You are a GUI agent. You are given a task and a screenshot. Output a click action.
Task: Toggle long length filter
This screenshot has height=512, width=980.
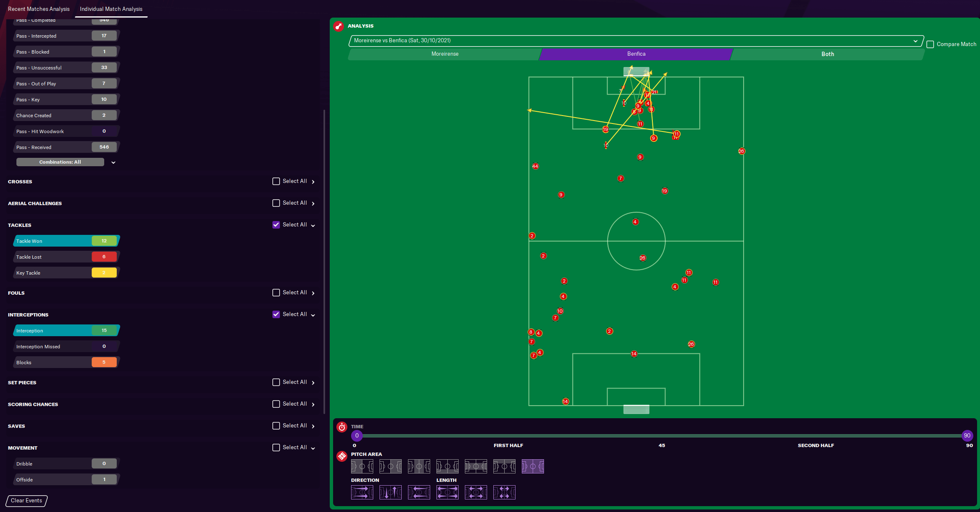(447, 492)
